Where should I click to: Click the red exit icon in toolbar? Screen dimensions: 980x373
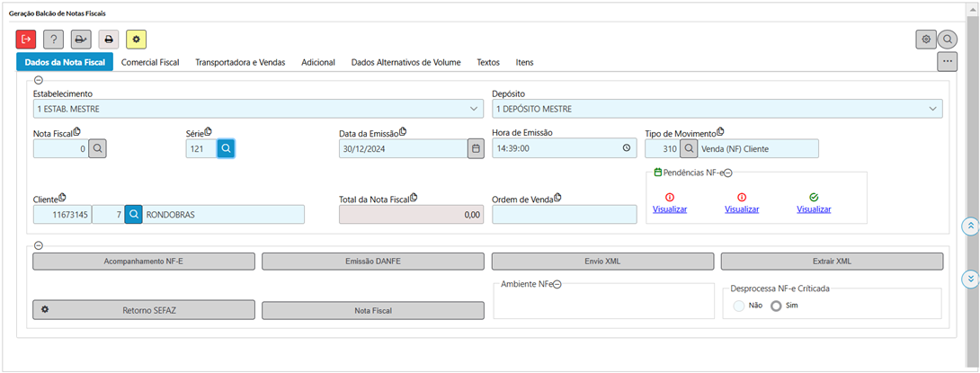(26, 40)
